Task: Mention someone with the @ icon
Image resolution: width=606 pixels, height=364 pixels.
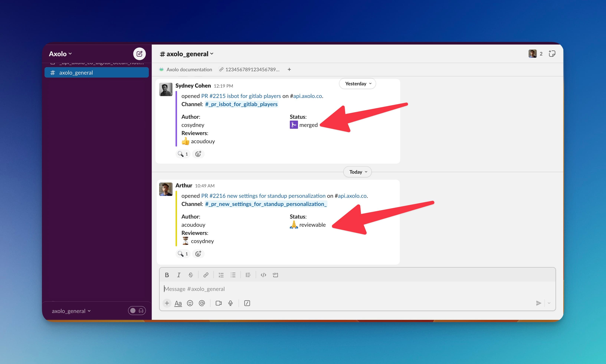Action: point(202,303)
